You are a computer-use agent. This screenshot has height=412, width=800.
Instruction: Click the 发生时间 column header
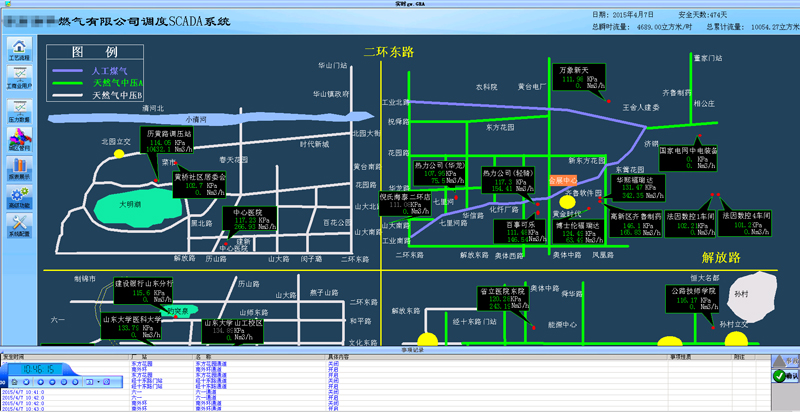tap(20, 356)
